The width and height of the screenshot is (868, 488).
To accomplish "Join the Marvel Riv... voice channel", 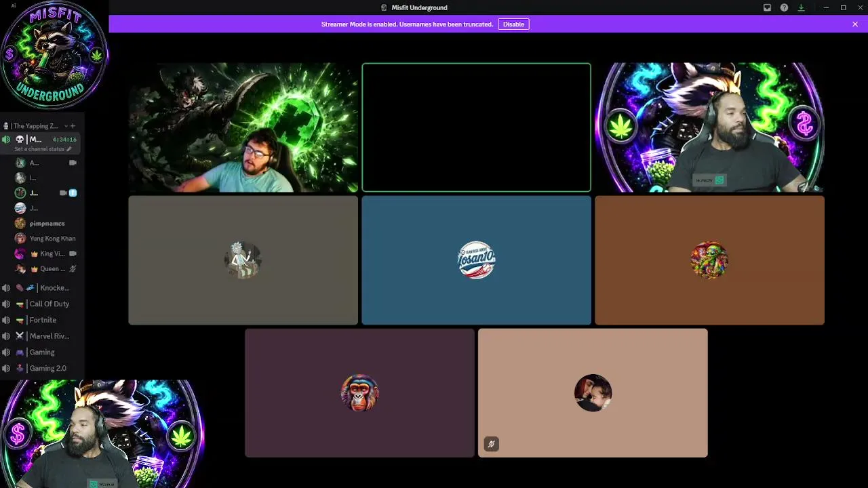I will click(41, 336).
